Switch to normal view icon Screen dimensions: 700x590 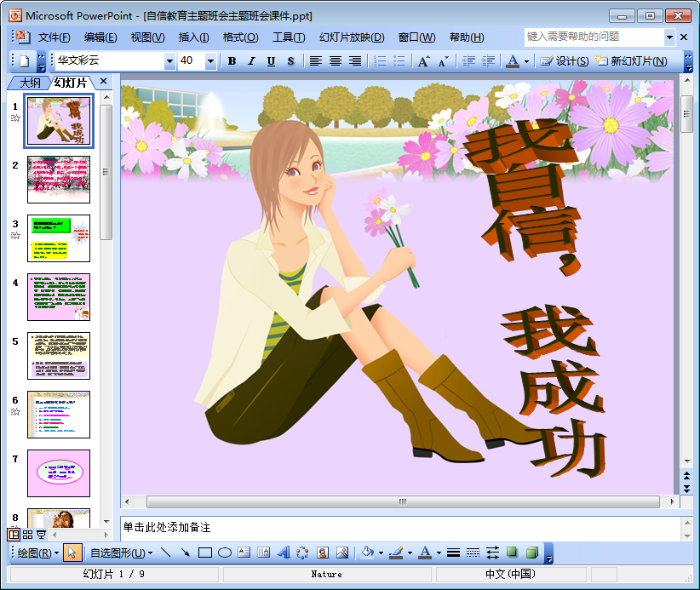click(14, 534)
